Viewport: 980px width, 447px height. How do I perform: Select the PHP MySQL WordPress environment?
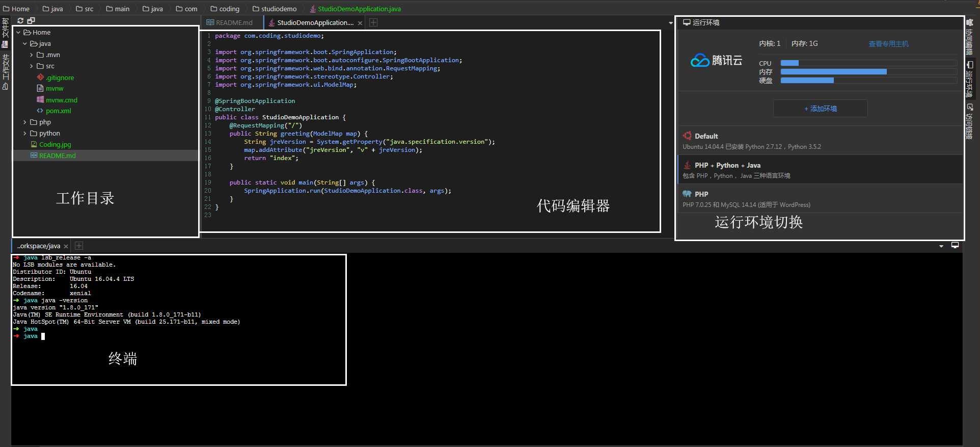[x=821, y=199]
